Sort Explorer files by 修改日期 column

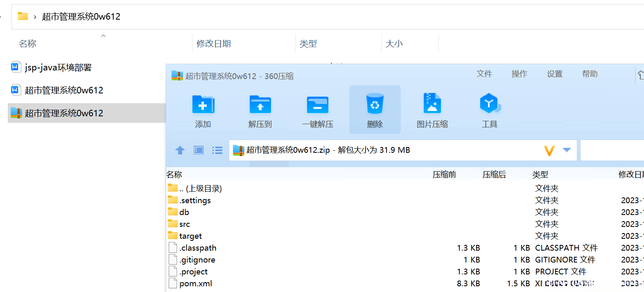(214, 44)
